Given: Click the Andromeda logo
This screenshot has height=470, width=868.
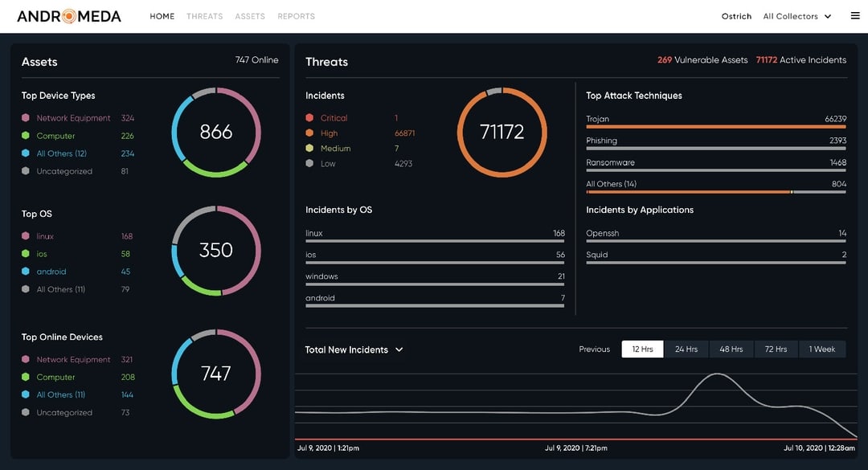Looking at the screenshot, I should click(x=68, y=15).
